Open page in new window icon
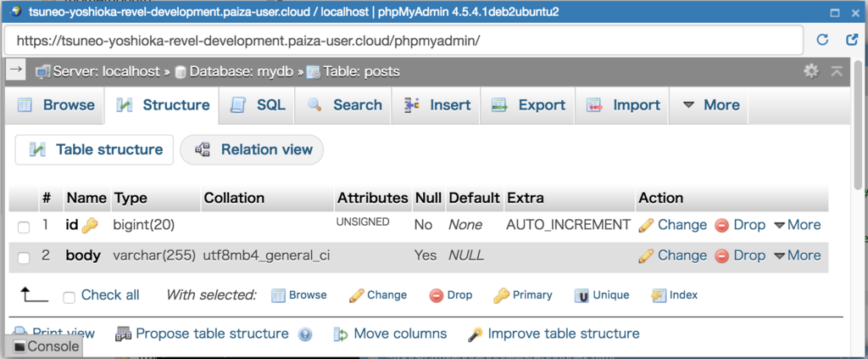 (852, 40)
